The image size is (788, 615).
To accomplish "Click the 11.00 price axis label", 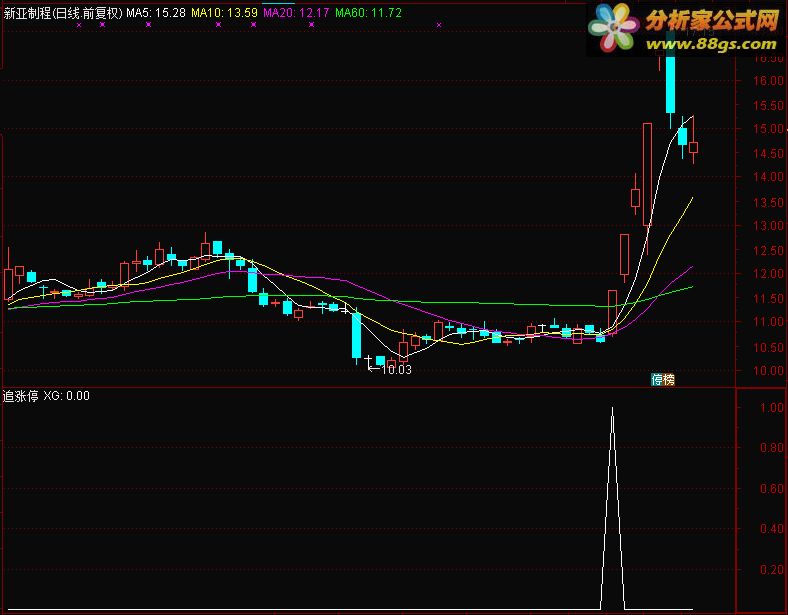I will coord(768,322).
